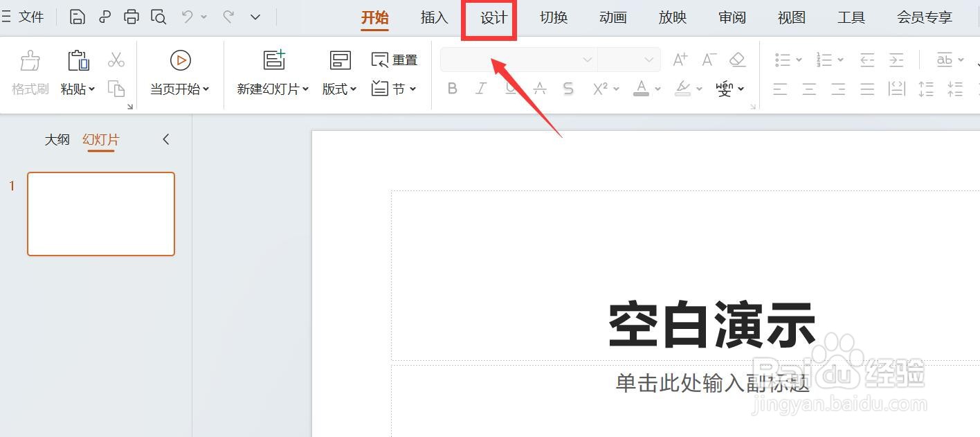Set paragraph alignment to right

(x=838, y=89)
